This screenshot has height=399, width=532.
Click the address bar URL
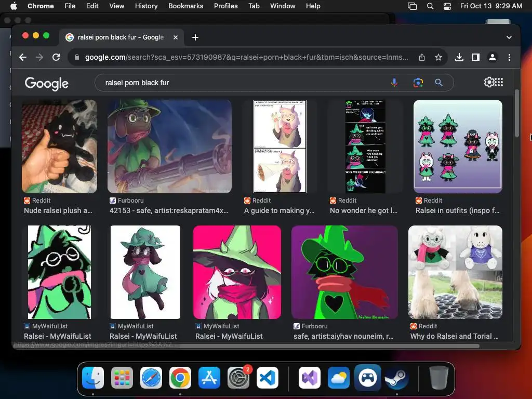point(246,57)
